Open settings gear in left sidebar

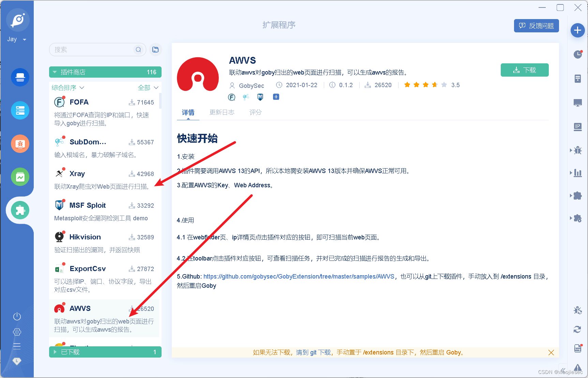[x=17, y=332]
